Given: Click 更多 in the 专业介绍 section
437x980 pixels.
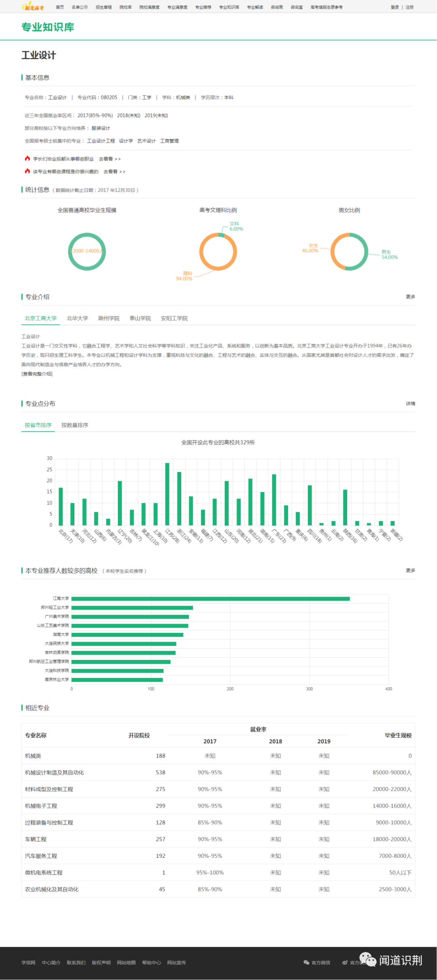Looking at the screenshot, I should click(410, 297).
